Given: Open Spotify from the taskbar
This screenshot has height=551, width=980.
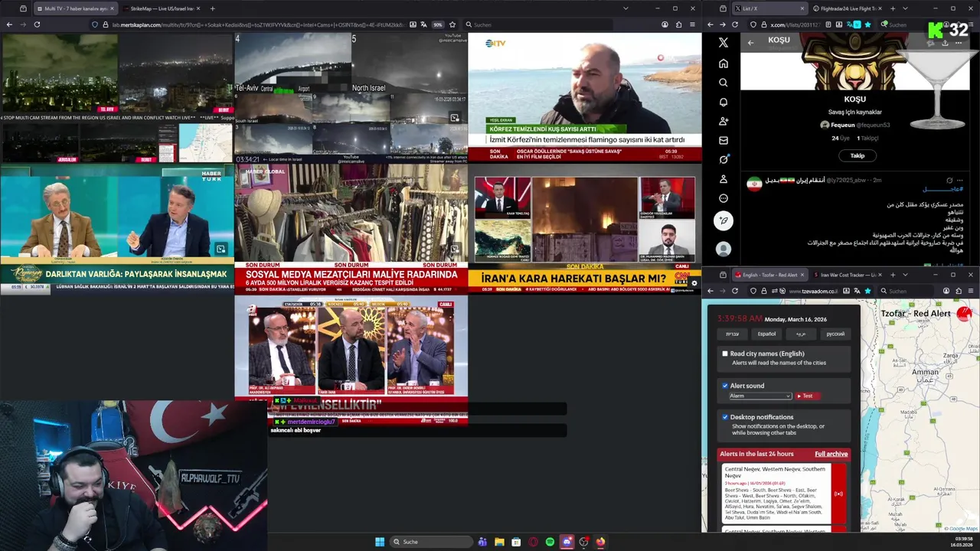Looking at the screenshot, I should click(550, 542).
